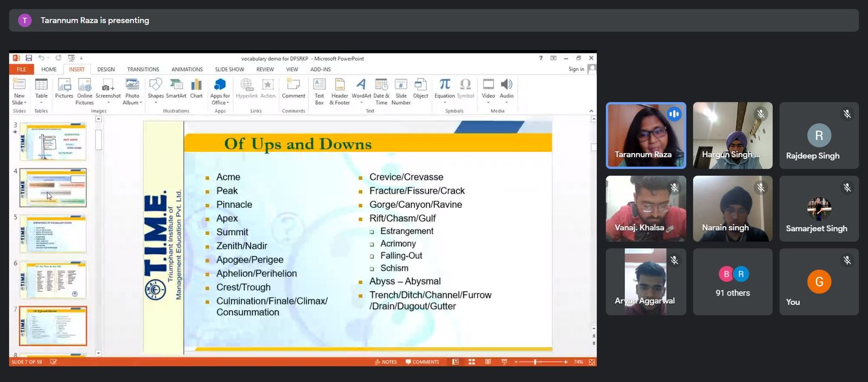Click the Sign in link

point(576,69)
